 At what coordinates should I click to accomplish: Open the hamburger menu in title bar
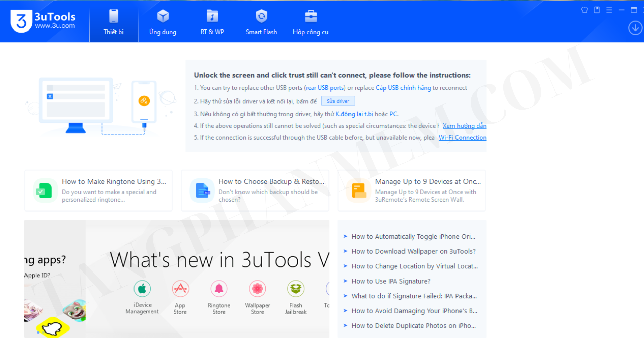tap(609, 10)
